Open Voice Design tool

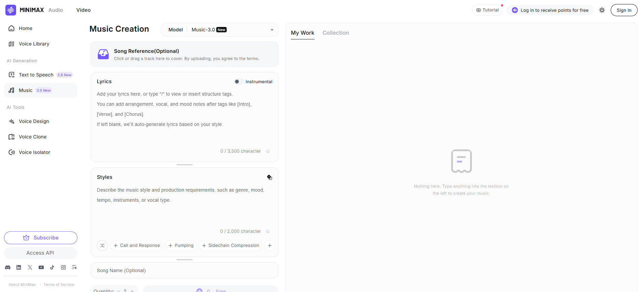click(41, 121)
